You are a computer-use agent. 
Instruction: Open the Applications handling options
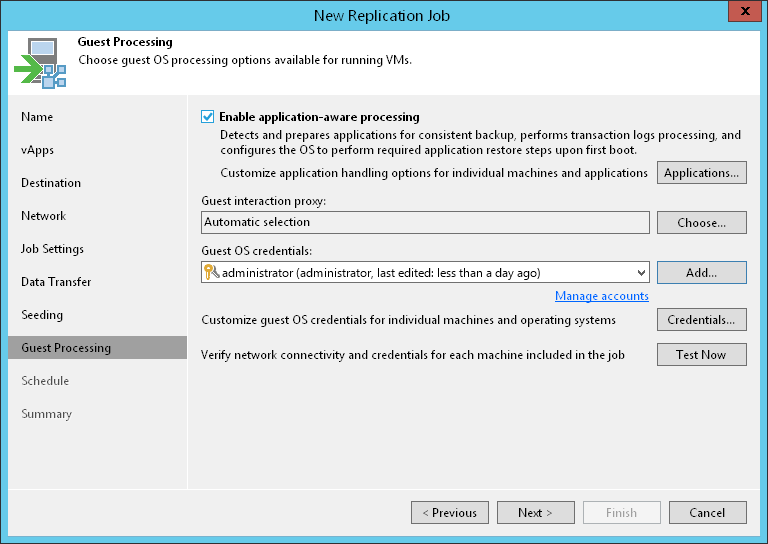pos(701,173)
